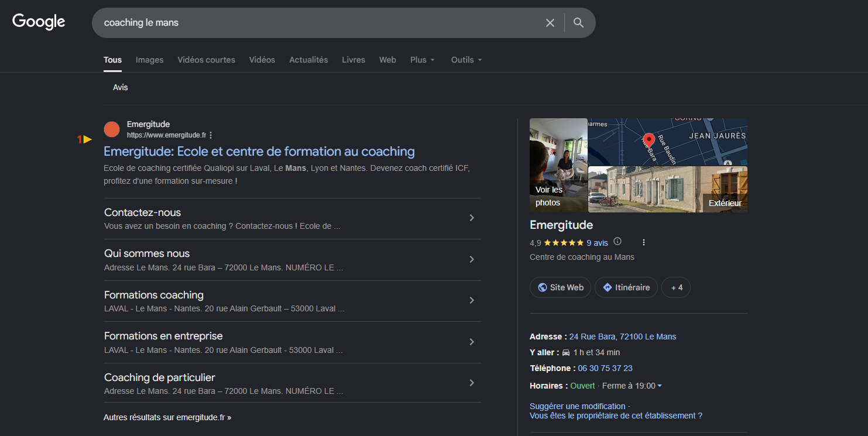Image resolution: width=868 pixels, height=436 pixels.
Task: Click Autres résultats sur emergitude.fr
Action: click(x=167, y=418)
